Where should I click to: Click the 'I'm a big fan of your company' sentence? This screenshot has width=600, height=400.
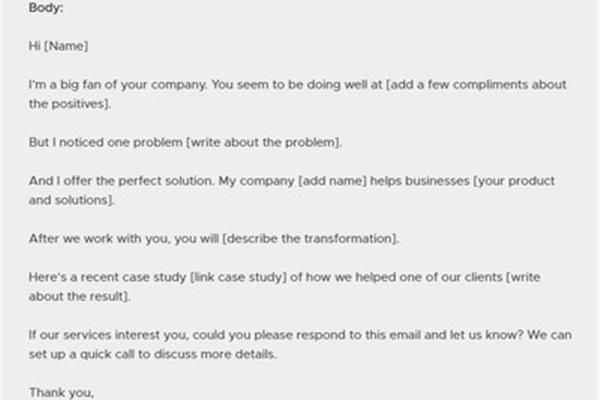118,85
